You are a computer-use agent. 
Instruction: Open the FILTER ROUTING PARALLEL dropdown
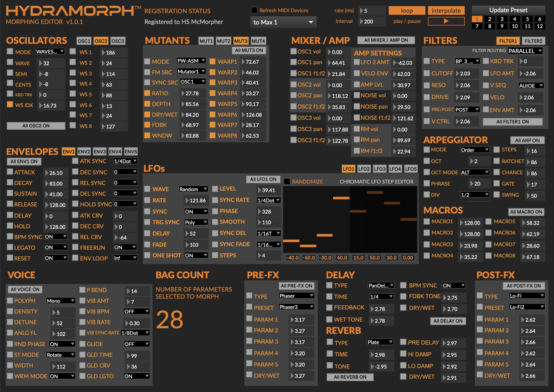click(x=525, y=51)
